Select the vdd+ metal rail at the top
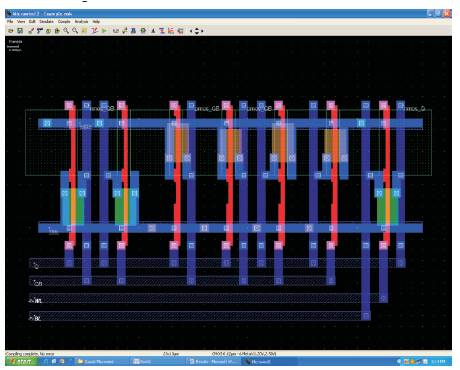 pos(230,124)
